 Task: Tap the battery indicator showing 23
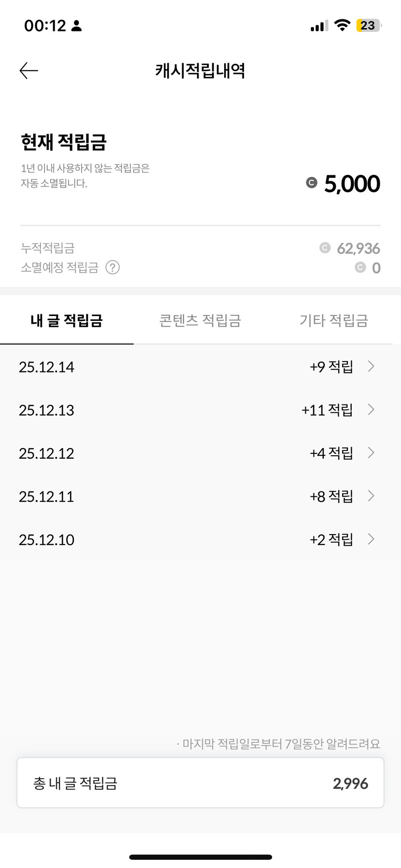coord(369,26)
